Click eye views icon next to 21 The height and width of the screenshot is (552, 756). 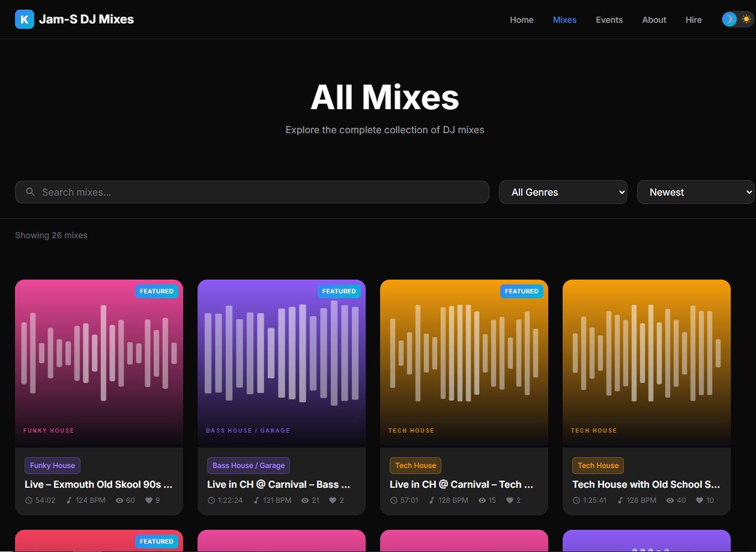(x=306, y=500)
